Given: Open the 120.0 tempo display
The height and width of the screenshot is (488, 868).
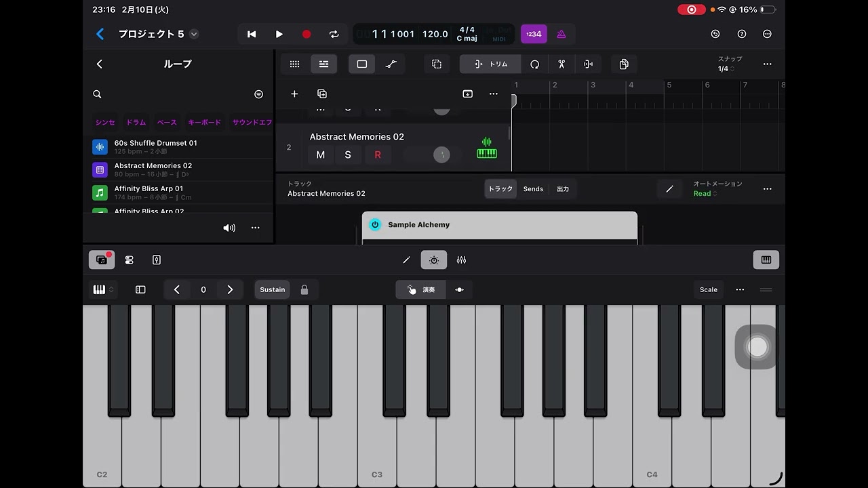Looking at the screenshot, I should tap(435, 34).
